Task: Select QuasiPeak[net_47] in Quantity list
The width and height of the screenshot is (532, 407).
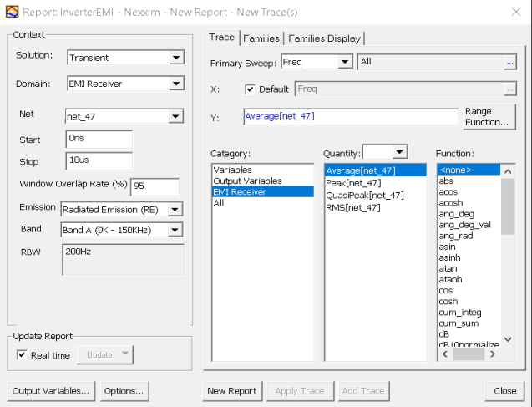Action: [365, 196]
